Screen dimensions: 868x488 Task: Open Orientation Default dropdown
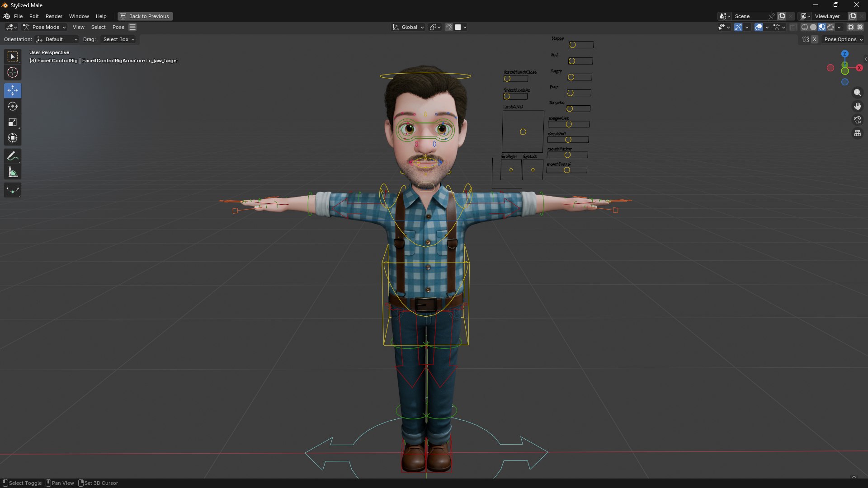click(x=57, y=39)
